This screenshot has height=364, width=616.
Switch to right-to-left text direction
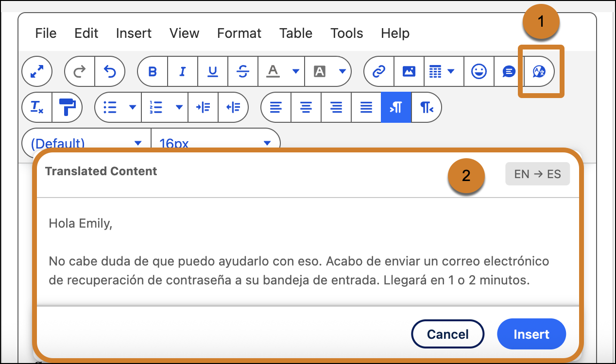point(427,107)
